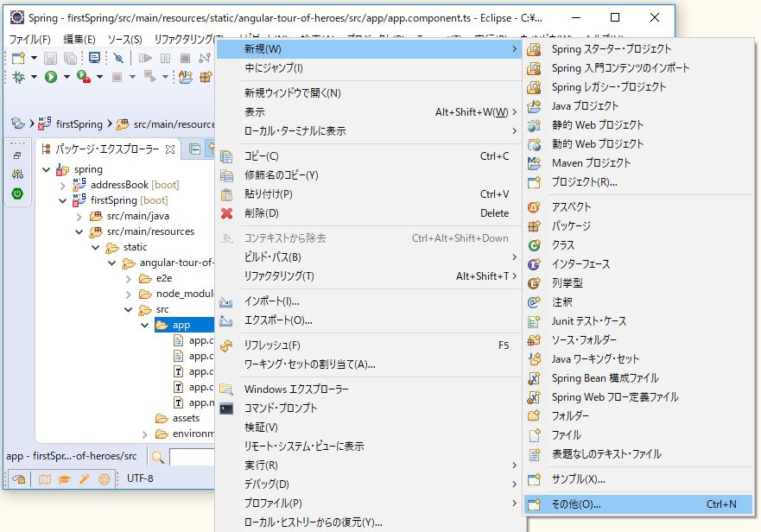761x532 pixels.
Task: Open the New wizard toolbar icon
Action: [x=18, y=58]
